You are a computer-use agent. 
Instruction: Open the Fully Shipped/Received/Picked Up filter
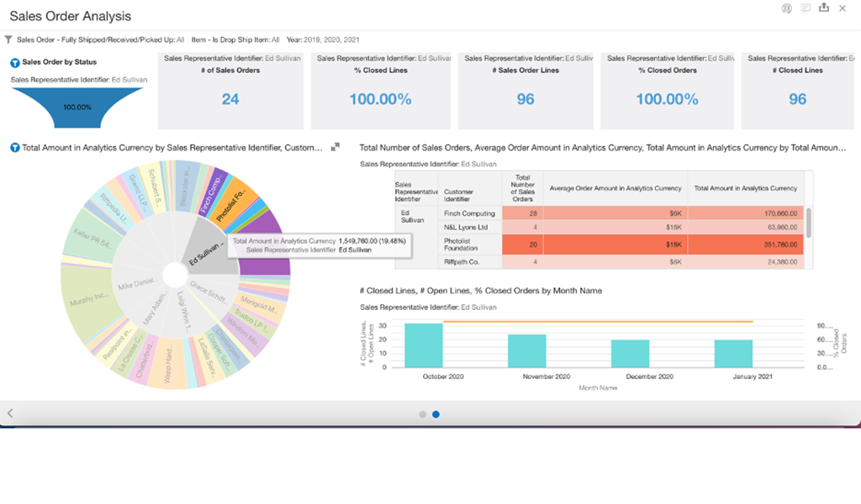[100, 39]
